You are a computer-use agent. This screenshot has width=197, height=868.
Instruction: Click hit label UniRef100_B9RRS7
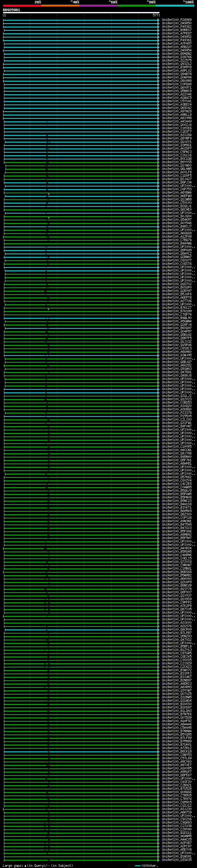[x=177, y=30]
